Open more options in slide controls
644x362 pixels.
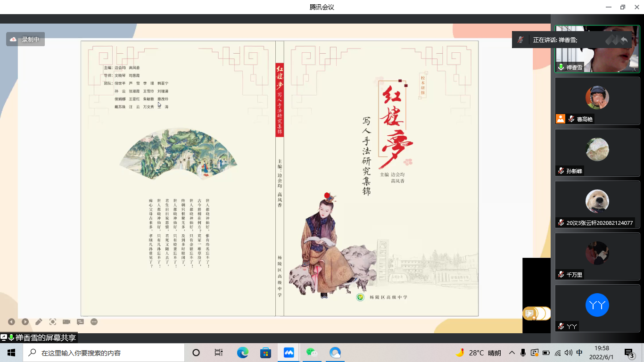94,322
